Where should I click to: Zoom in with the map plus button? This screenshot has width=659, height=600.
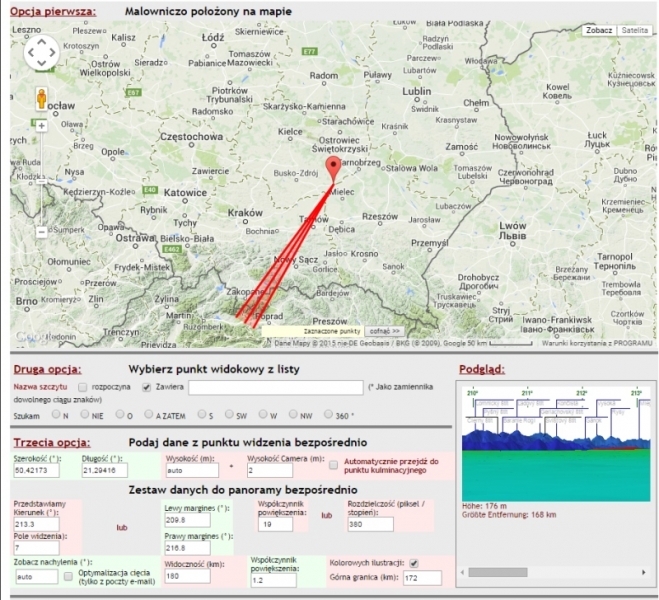(x=41, y=127)
